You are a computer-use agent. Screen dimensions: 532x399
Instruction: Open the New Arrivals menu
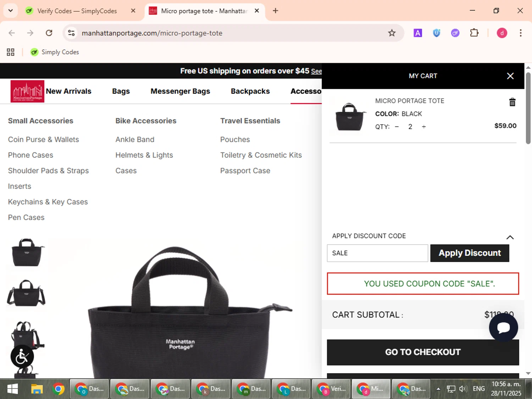tap(68, 91)
